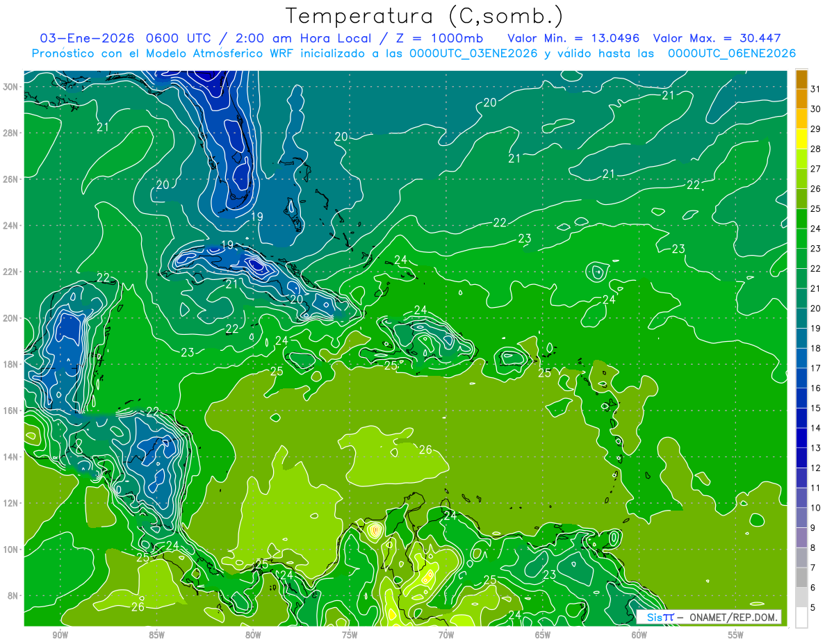Click the legend value '9'
The height and width of the screenshot is (644, 834).
coord(813,528)
